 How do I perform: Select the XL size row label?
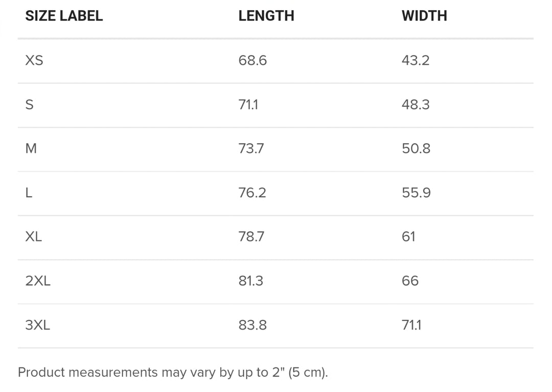(x=33, y=237)
